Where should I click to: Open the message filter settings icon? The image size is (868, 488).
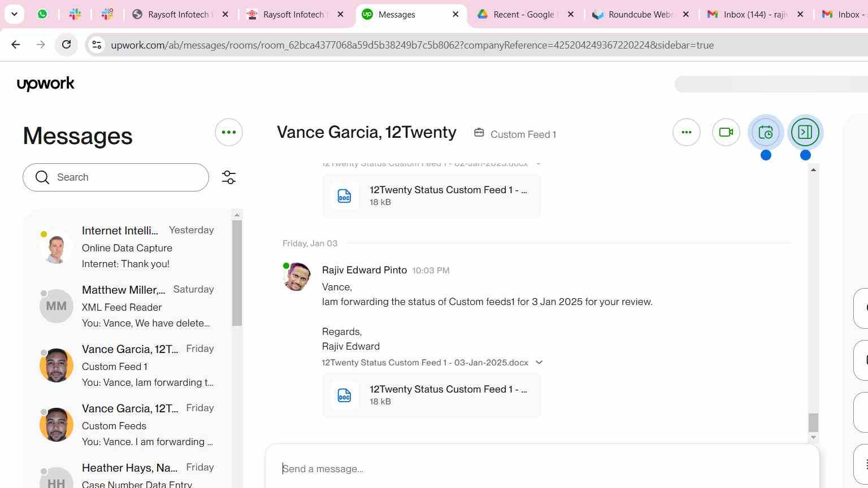(229, 177)
